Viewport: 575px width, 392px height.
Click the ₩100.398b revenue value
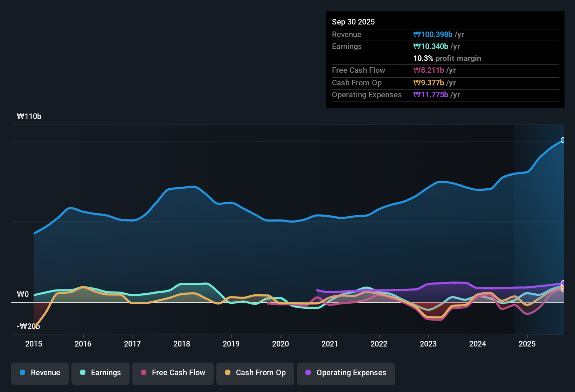(433, 34)
